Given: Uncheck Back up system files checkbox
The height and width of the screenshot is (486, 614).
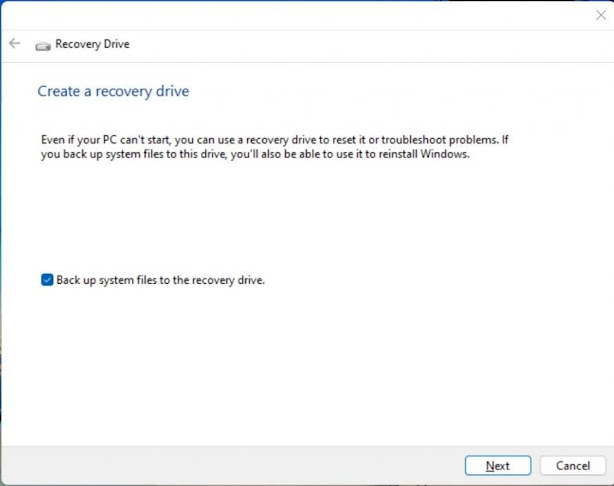Looking at the screenshot, I should tap(47, 280).
